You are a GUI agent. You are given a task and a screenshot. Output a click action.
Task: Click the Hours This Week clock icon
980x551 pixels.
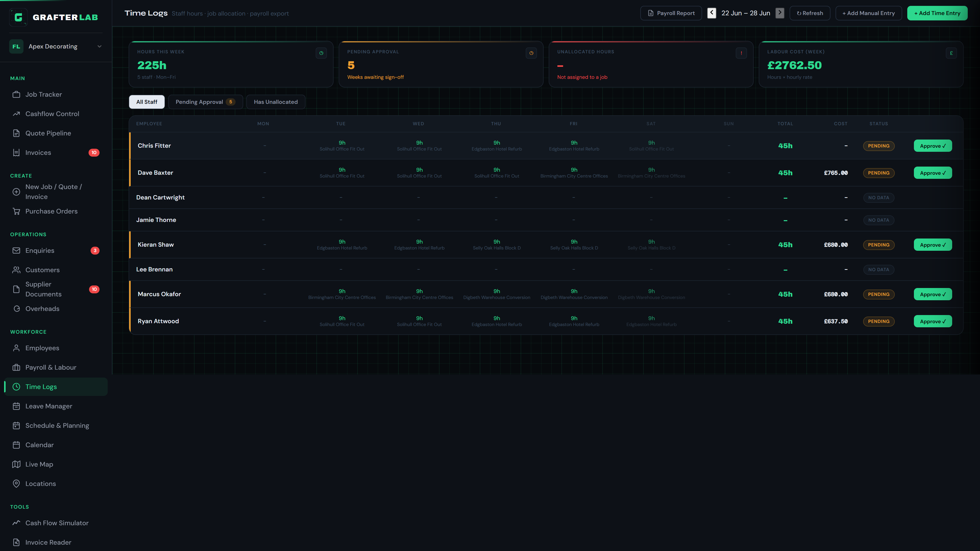322,53
